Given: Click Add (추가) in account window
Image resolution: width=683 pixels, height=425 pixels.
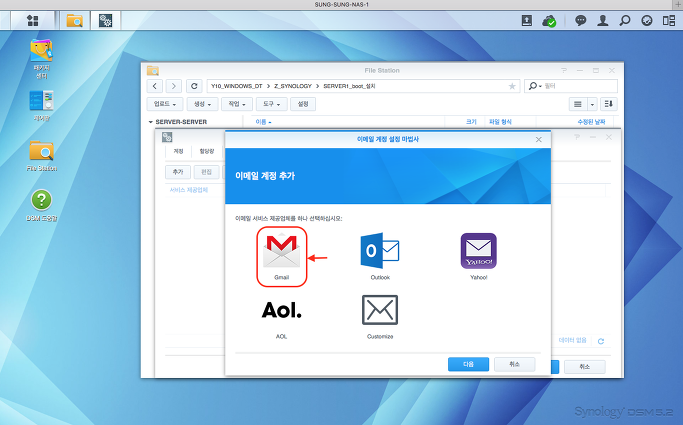Looking at the screenshot, I should [x=178, y=172].
